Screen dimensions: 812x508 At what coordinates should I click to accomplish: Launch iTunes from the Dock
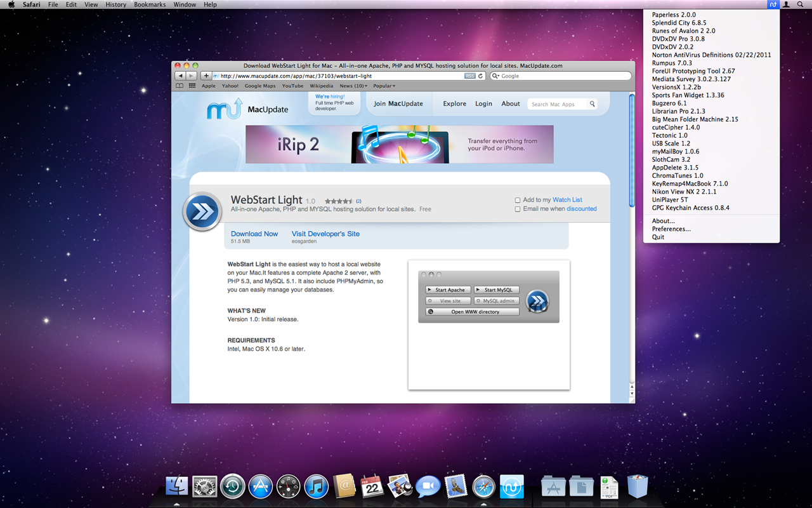pyautogui.click(x=316, y=486)
